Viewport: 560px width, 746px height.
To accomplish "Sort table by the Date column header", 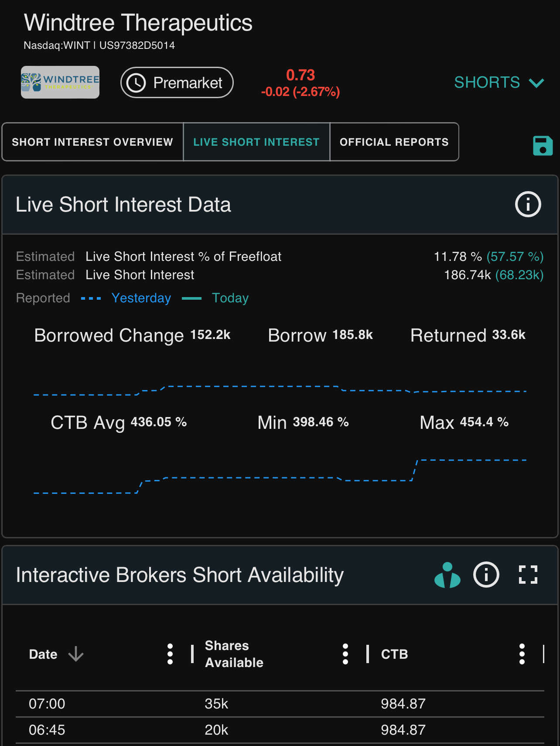I will point(43,654).
